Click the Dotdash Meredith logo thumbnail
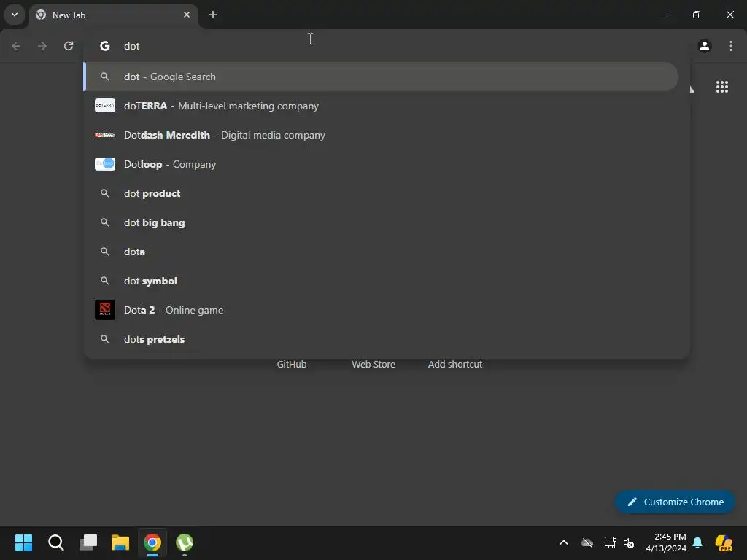Viewport: 747px width, 560px height. coord(105,135)
